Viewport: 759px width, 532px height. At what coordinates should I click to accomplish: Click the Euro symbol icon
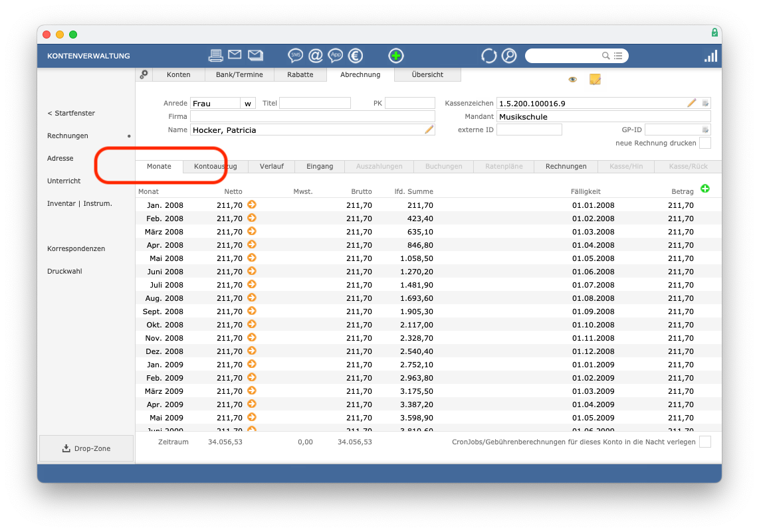(356, 56)
